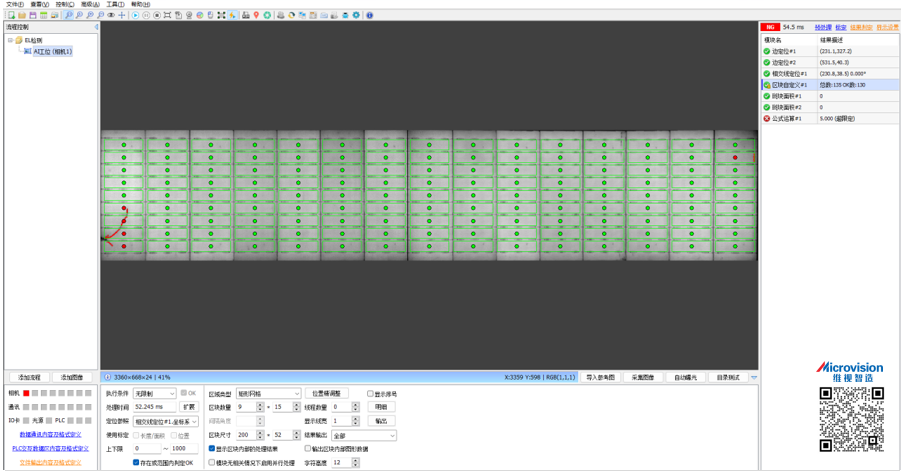Click the four-arrows fullscreen icon
Screen dimensions: 906x475
221,15
